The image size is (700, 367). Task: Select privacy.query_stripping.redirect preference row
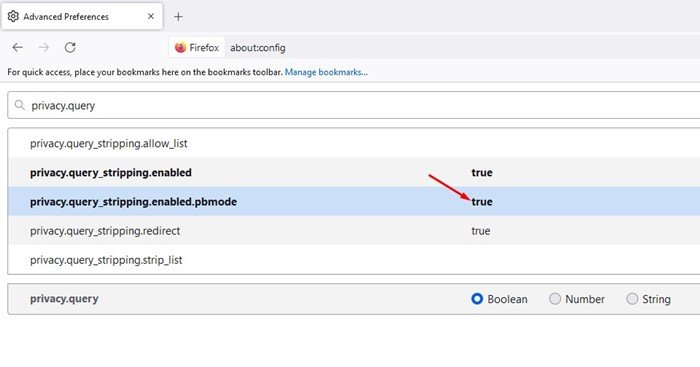354,231
